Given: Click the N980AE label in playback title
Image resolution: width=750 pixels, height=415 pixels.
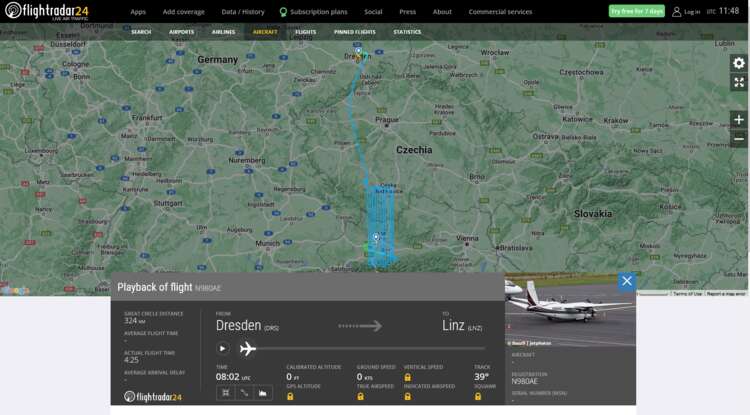Looking at the screenshot, I should tap(208, 288).
